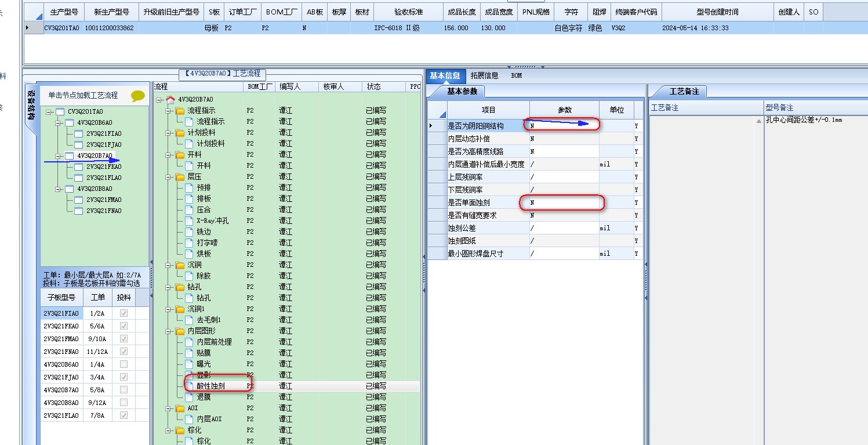
Task: Click the document icon for X-Ray冲孔
Action: coord(189,221)
